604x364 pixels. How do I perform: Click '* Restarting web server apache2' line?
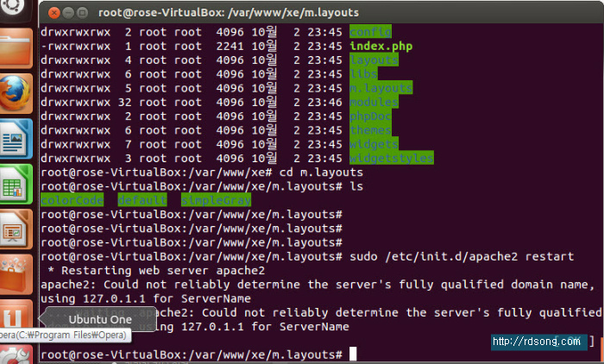(x=156, y=270)
